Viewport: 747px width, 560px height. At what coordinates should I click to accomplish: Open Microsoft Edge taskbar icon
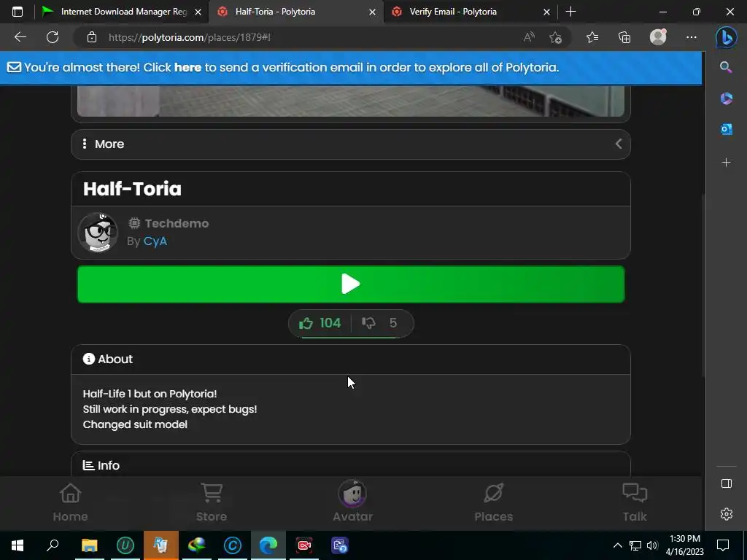pos(268,545)
